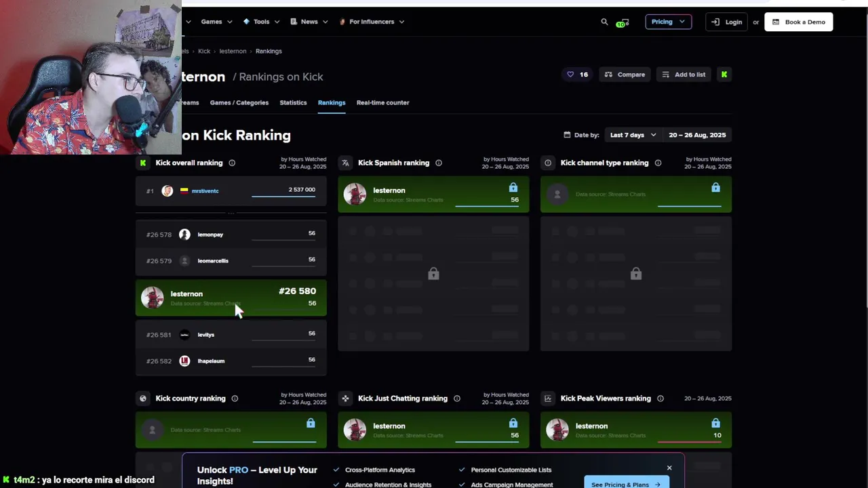Click the calendar icon next to Date by

(x=567, y=135)
